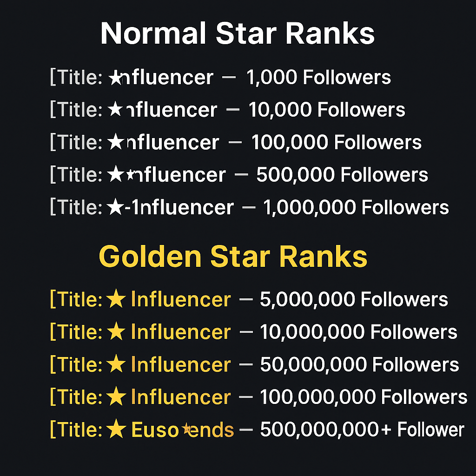Select the Normal Star Ranks heading

238,33
